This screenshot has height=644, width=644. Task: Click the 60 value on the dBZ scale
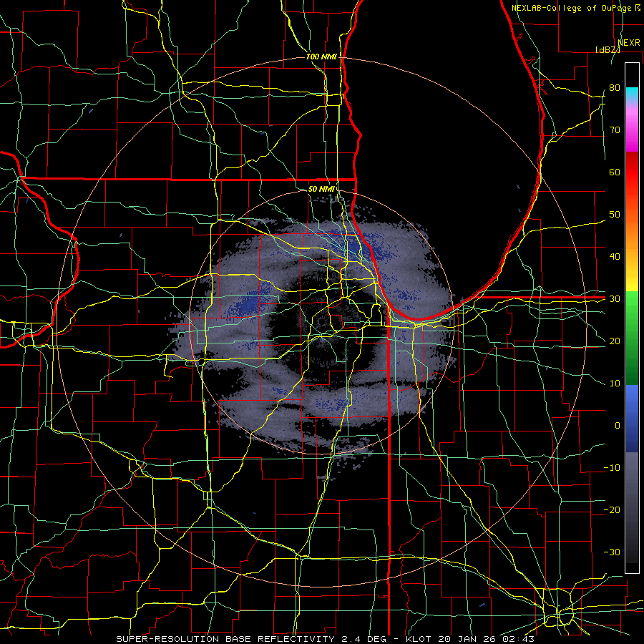(615, 172)
